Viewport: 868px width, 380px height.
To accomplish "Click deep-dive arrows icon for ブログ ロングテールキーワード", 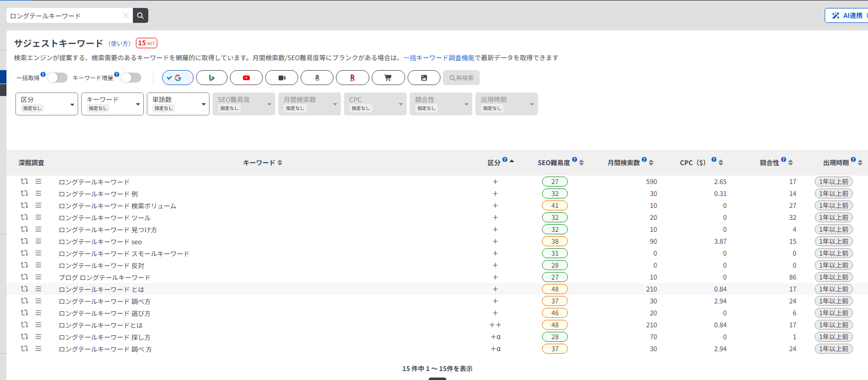I will pyautogui.click(x=24, y=277).
